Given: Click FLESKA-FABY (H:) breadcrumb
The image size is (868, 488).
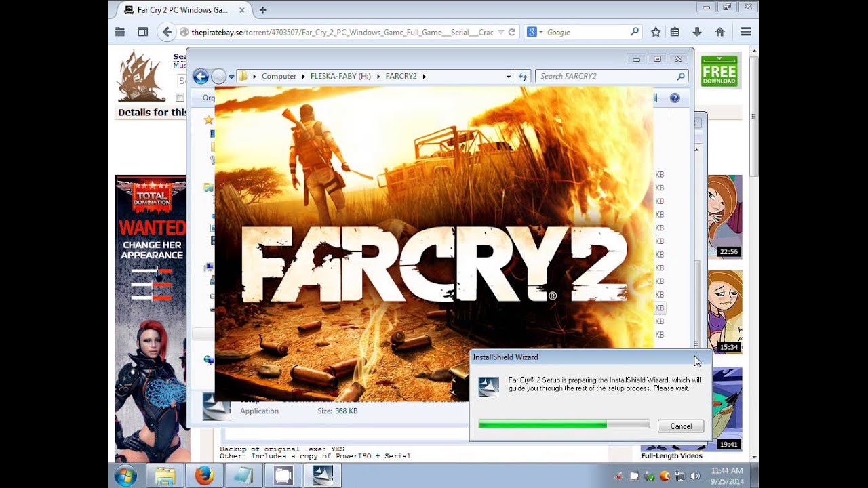Looking at the screenshot, I should tap(340, 77).
